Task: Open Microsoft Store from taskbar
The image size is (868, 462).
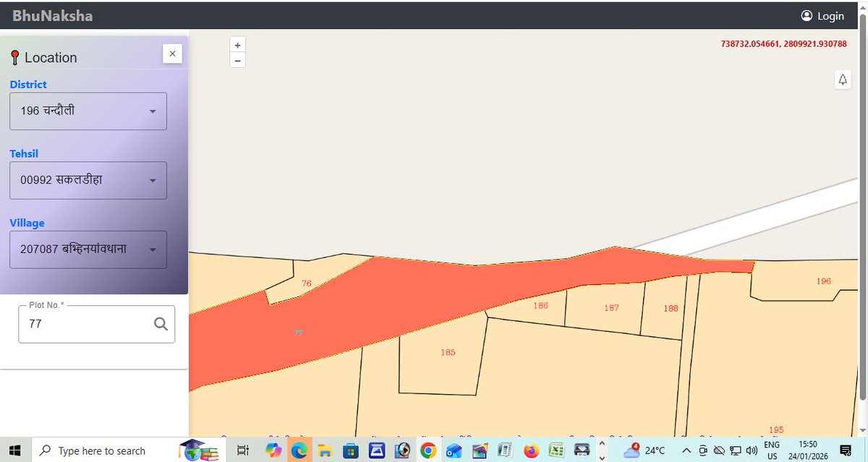Action: coord(351,450)
